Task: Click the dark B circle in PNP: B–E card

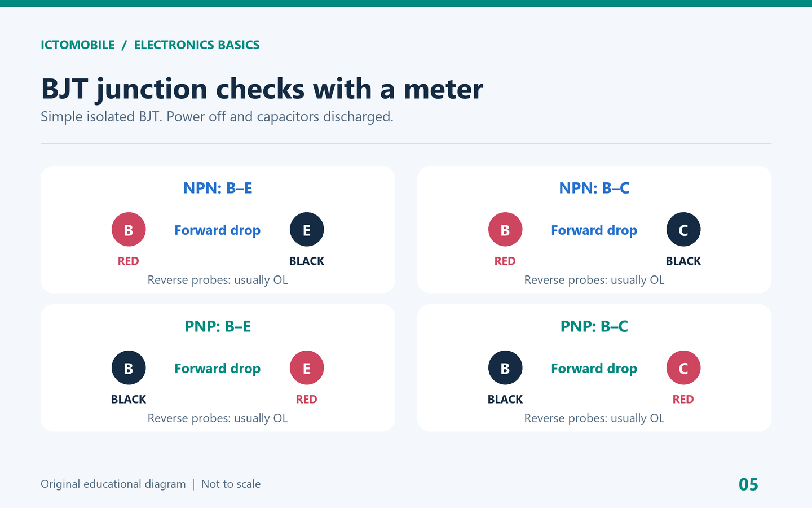Action: [129, 368]
